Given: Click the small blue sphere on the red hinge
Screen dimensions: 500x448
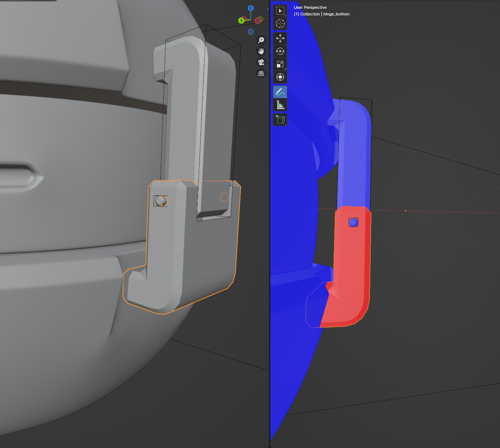Looking at the screenshot, I should (x=353, y=222).
